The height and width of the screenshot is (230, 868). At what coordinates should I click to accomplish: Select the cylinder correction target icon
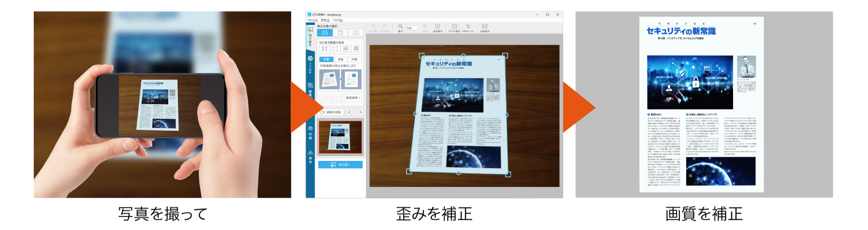coord(340,33)
